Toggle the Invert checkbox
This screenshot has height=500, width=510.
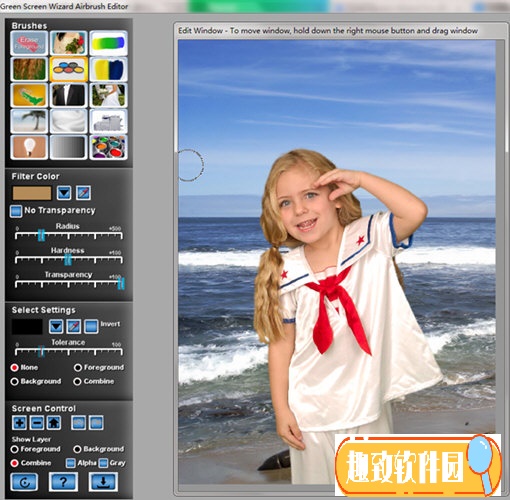tap(91, 327)
